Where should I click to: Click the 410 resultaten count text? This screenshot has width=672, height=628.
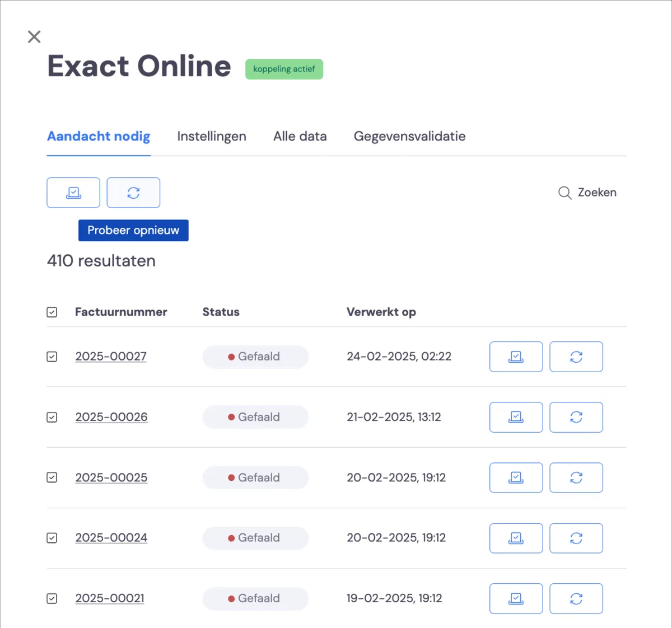click(101, 261)
